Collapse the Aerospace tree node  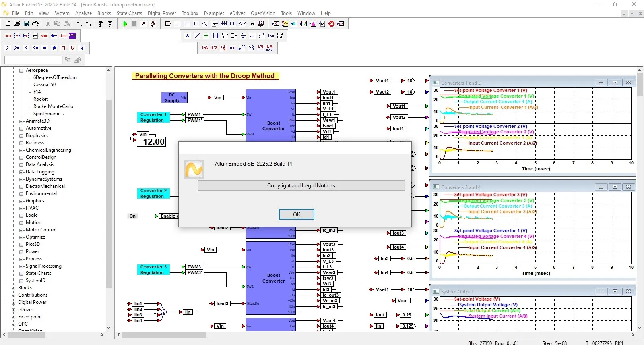[21, 70]
